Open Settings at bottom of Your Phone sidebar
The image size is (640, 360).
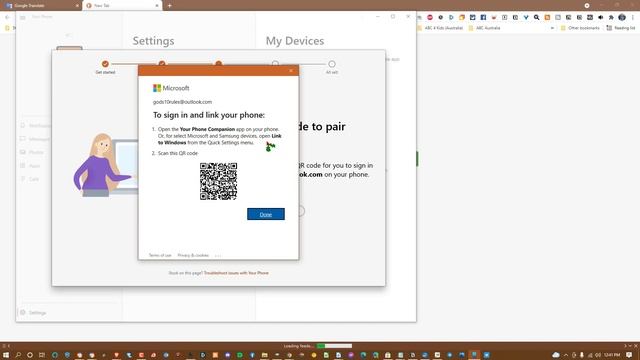tap(33, 313)
